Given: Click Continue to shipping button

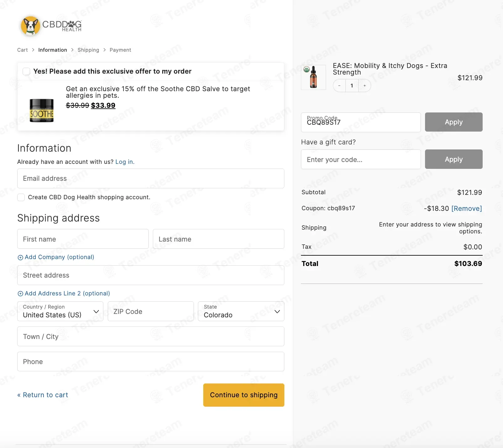Looking at the screenshot, I should (x=244, y=395).
